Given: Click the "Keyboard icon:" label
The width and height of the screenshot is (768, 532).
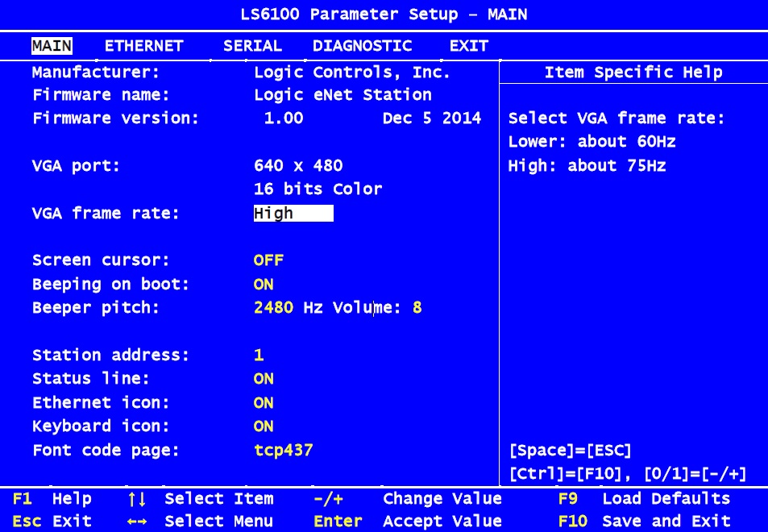Looking at the screenshot, I should point(101,426).
